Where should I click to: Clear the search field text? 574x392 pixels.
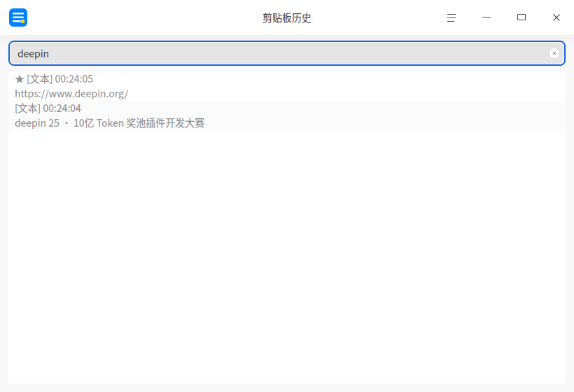click(554, 53)
